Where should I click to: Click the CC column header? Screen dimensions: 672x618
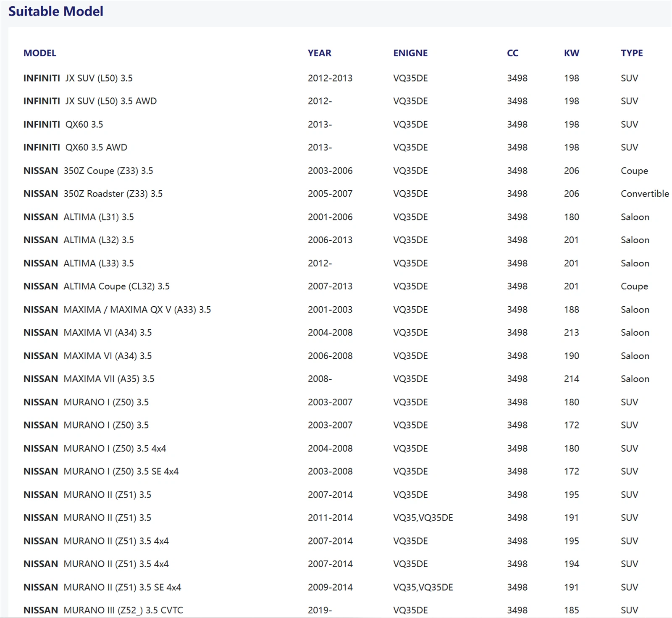click(x=513, y=53)
